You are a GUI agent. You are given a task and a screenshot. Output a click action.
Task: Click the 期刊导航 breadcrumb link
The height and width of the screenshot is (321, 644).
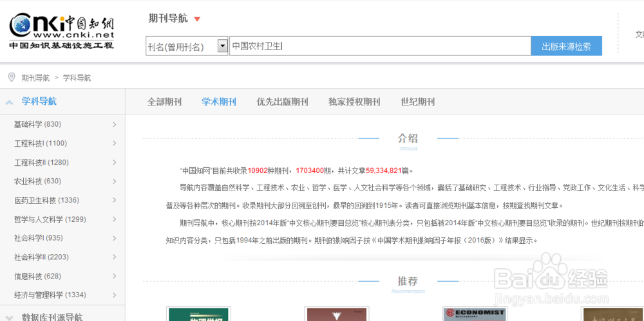(x=35, y=78)
